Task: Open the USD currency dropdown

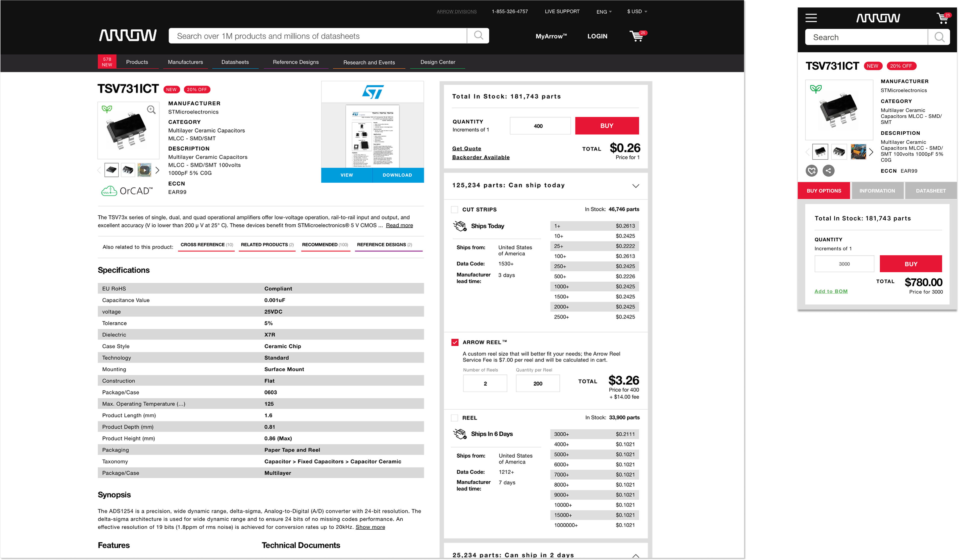Action: [637, 11]
